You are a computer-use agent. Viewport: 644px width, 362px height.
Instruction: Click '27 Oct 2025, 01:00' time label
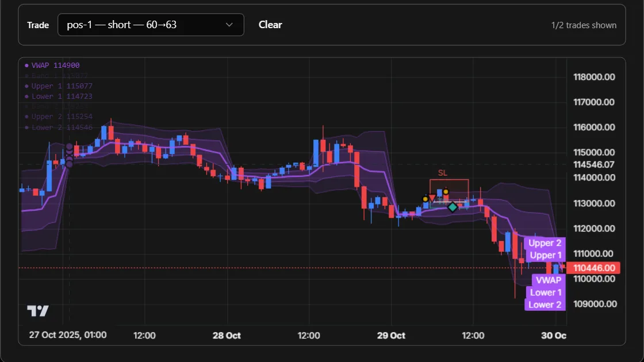(x=68, y=335)
